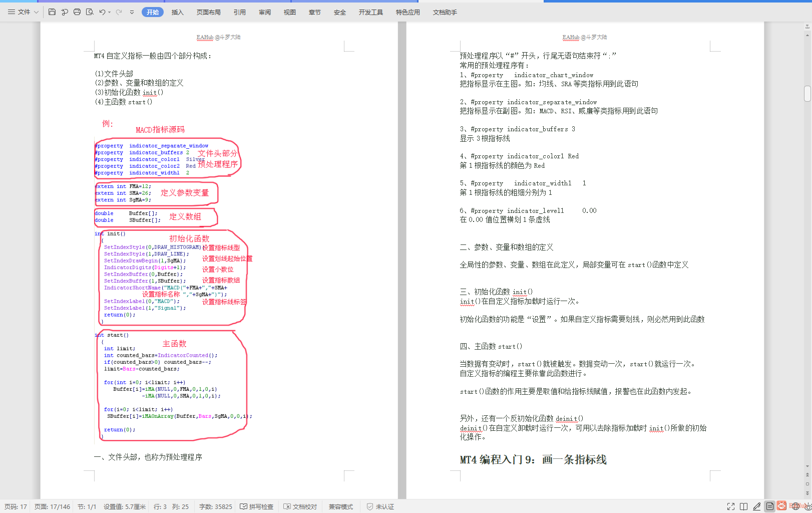Image resolution: width=812 pixels, height=513 pixels.
Task: Click the Save document icon
Action: click(52, 12)
